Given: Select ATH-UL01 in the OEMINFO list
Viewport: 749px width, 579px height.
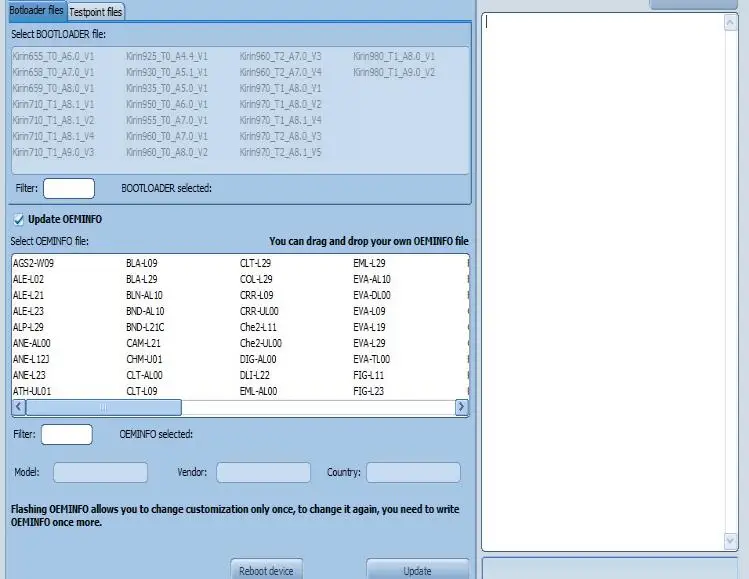Looking at the screenshot, I should [x=32, y=391].
